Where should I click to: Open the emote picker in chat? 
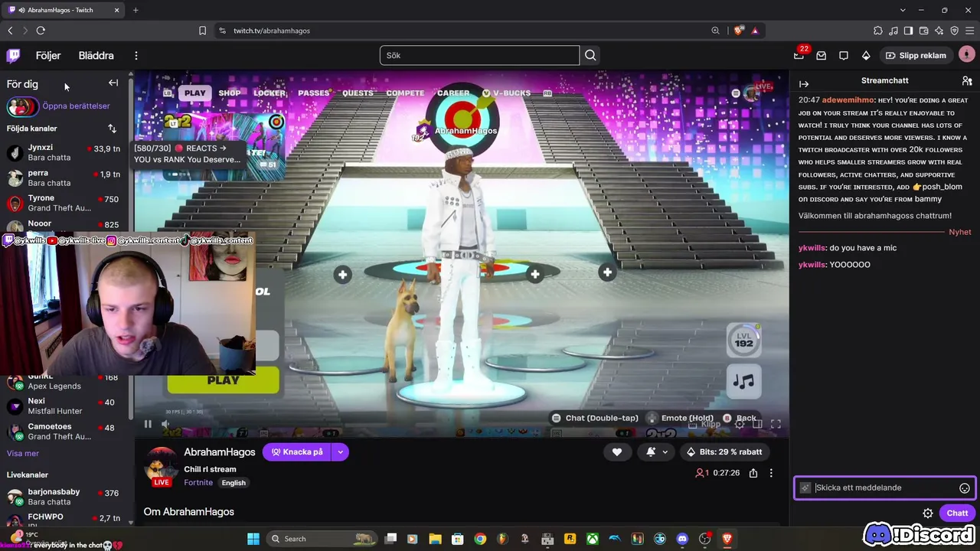coord(965,487)
